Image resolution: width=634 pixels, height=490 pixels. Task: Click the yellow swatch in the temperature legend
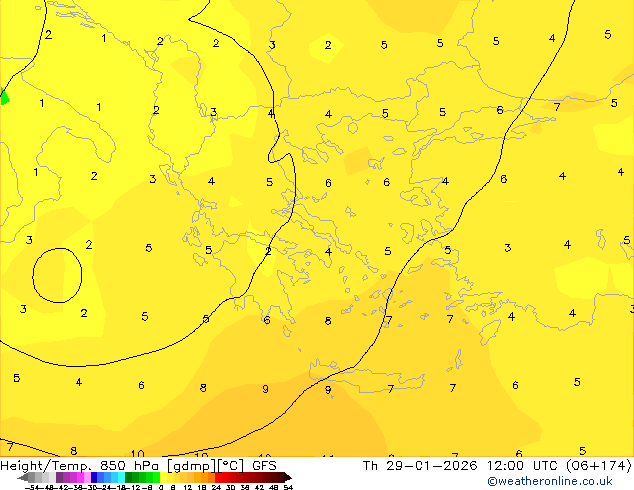[x=163, y=477]
